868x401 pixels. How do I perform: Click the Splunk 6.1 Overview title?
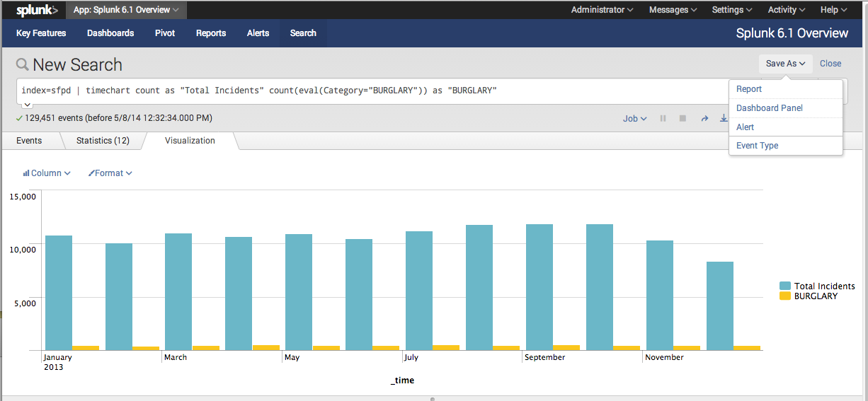[792, 33]
